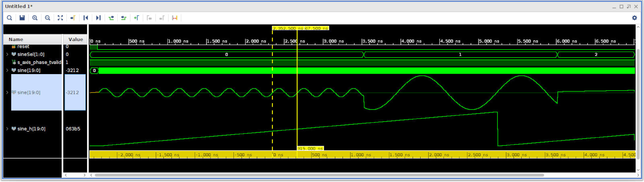This screenshot has width=644, height=182.
Task: Click the 2,352.500 ns cursor label
Action: pos(288,28)
